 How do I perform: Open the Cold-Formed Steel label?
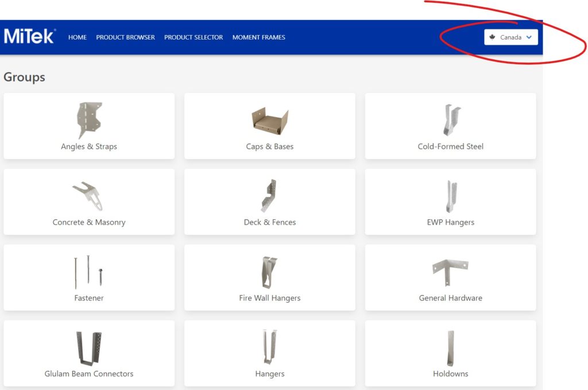click(x=450, y=146)
